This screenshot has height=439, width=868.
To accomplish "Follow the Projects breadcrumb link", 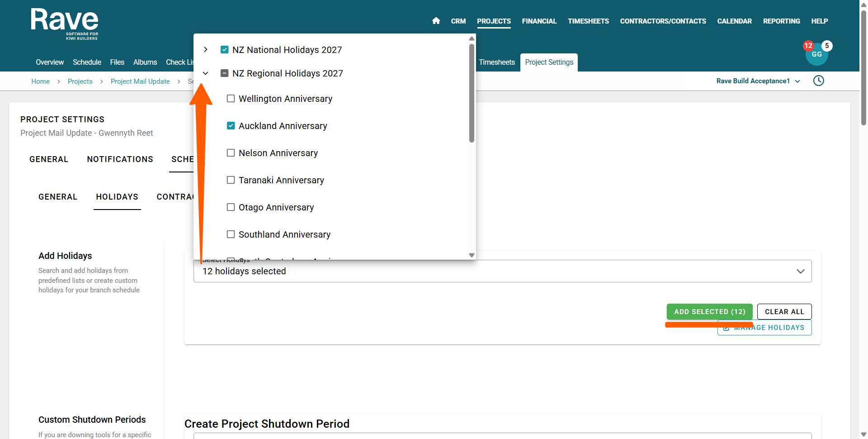I will point(80,81).
